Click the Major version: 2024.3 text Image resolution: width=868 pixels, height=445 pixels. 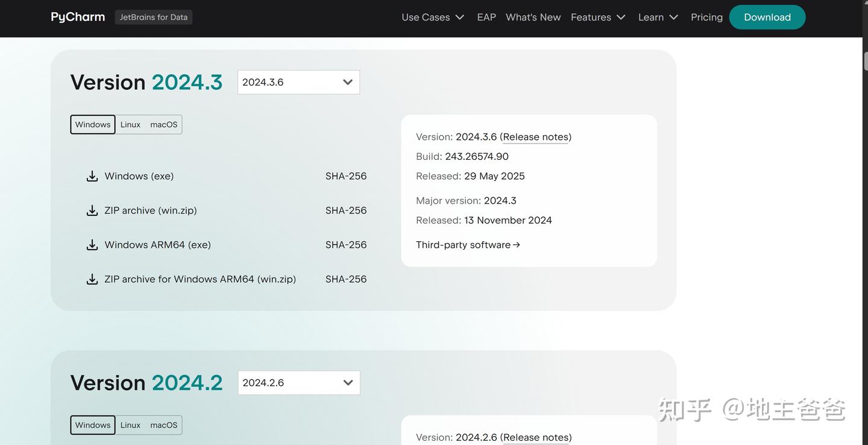click(x=466, y=201)
